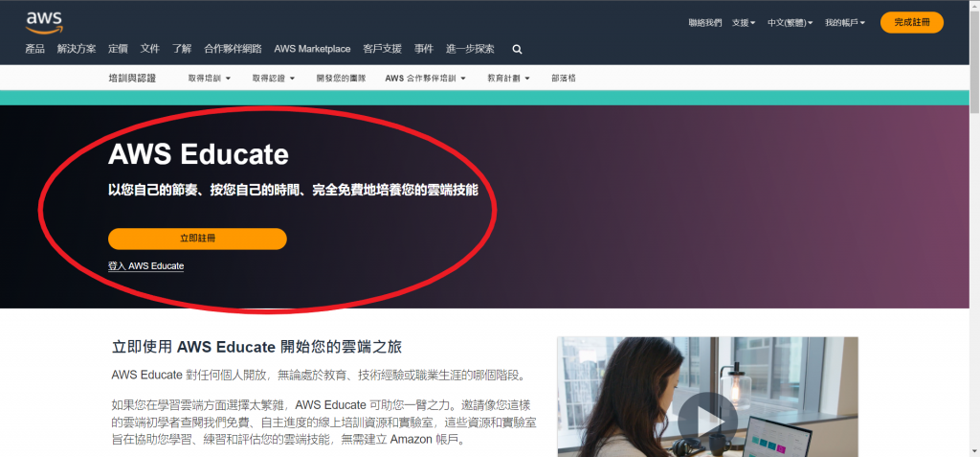Open the 開發您的團隊 link
Viewport: 980px width, 457px height.
(x=342, y=79)
